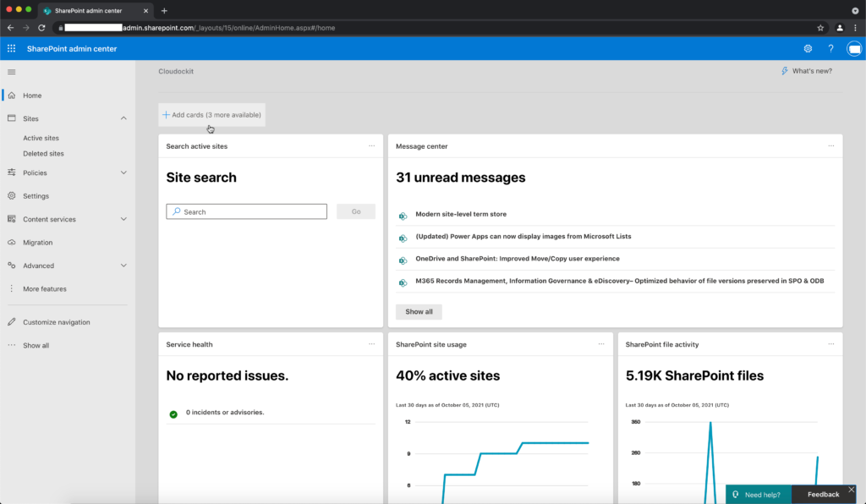Open M365 Records Management message
The height and width of the screenshot is (504, 866).
[620, 281]
